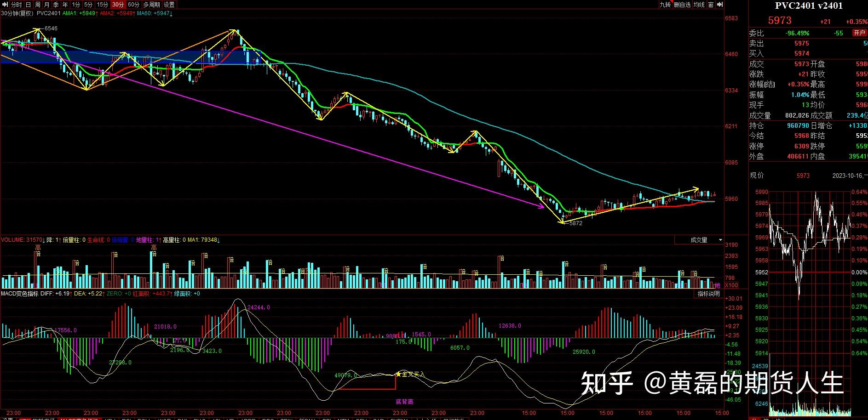Click the MA1: 79348 volume average label

pos(204,240)
